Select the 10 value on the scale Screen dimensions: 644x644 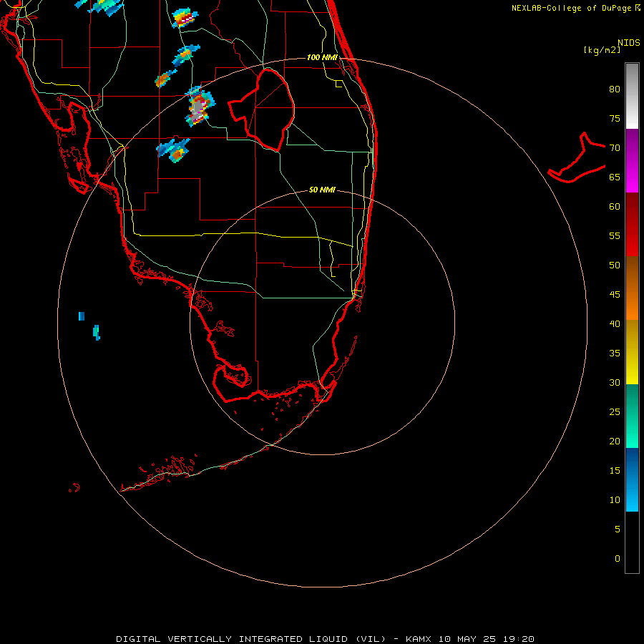pos(615,500)
